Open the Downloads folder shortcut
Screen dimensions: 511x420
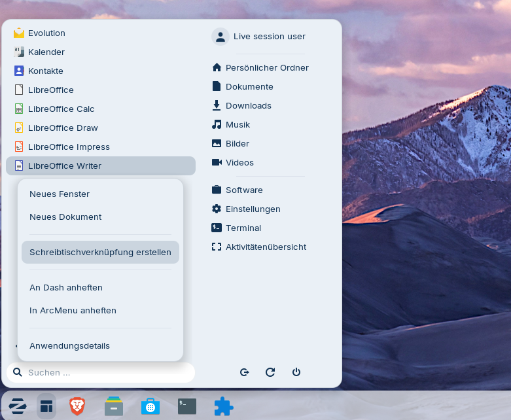point(248,106)
